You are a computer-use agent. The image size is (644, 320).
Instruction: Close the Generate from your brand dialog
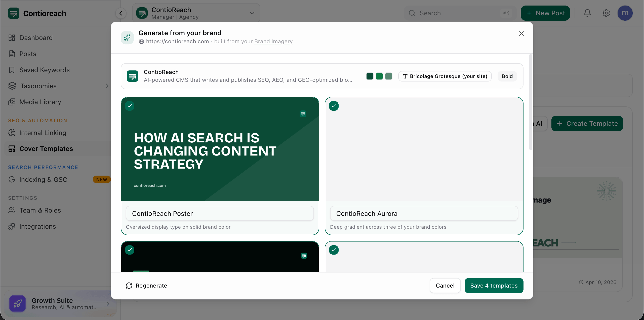coord(521,33)
